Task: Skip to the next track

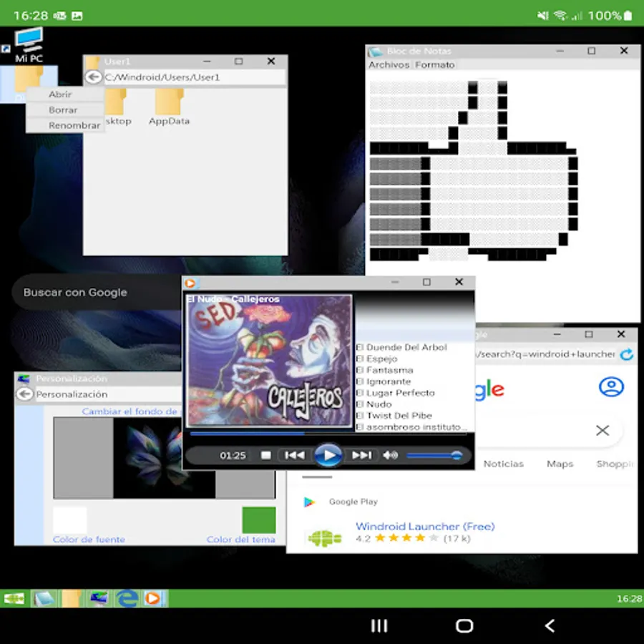Action: (x=361, y=455)
